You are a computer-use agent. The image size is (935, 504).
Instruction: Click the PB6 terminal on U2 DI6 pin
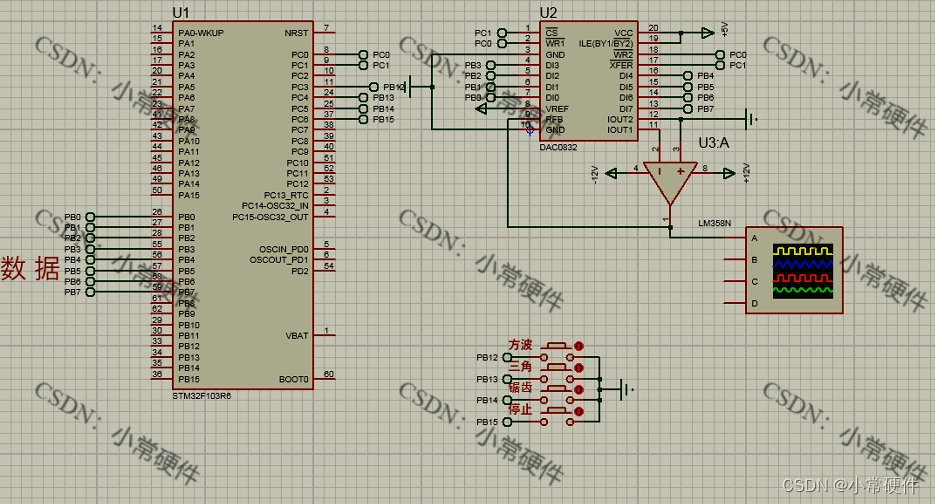[688, 98]
